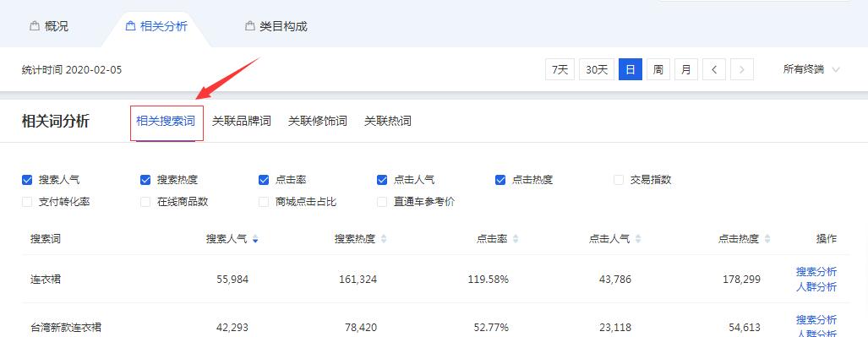The image size is (868, 337).
Task: Open the 所有终端 dropdown
Action: (811, 70)
